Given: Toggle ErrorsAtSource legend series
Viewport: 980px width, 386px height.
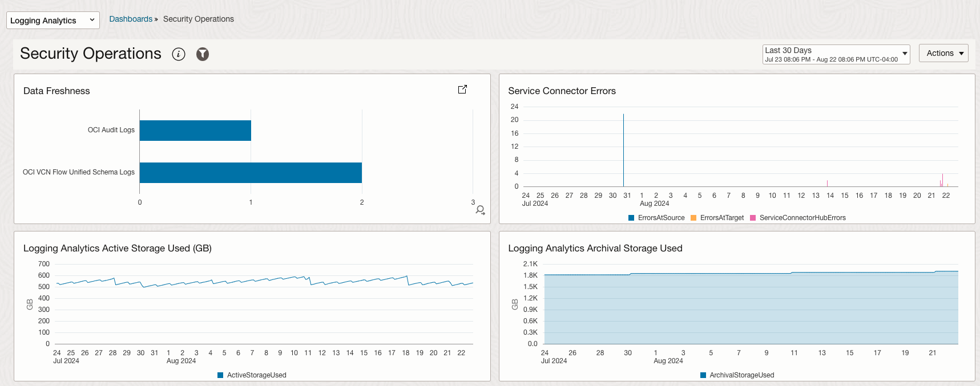Looking at the screenshot, I should [x=656, y=218].
